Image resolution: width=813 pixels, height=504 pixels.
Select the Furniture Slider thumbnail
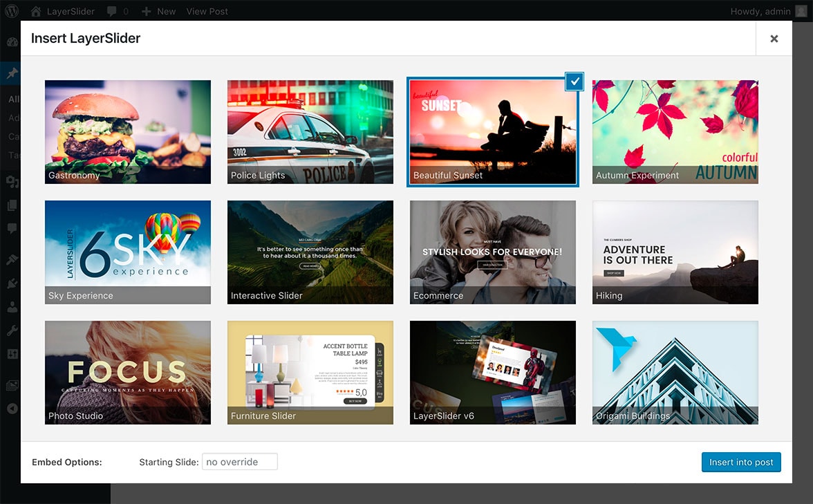[x=310, y=372]
